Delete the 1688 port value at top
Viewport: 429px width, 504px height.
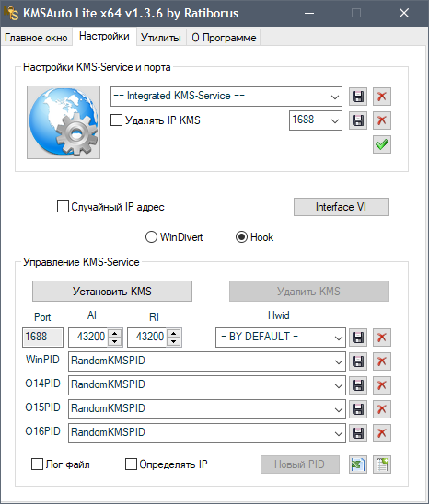click(x=382, y=120)
